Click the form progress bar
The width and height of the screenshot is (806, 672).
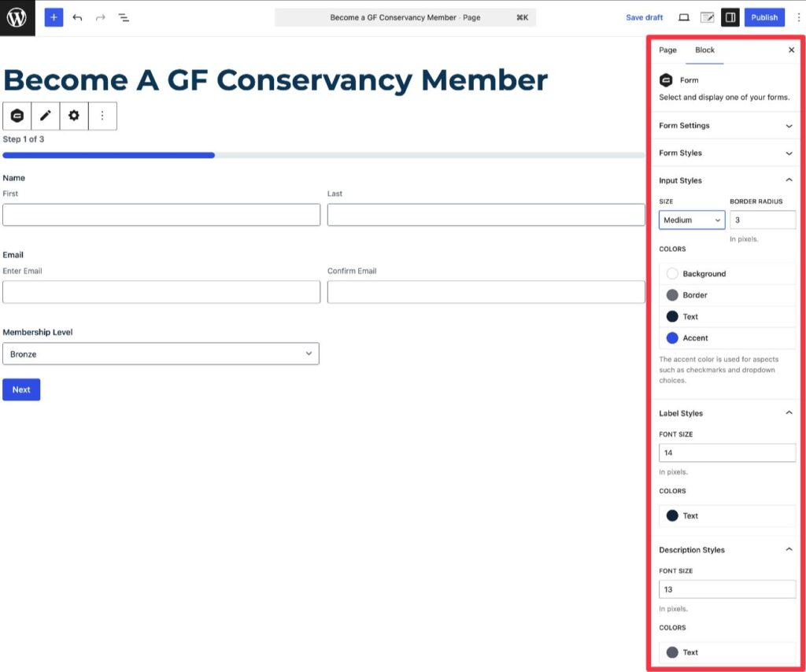(324, 155)
